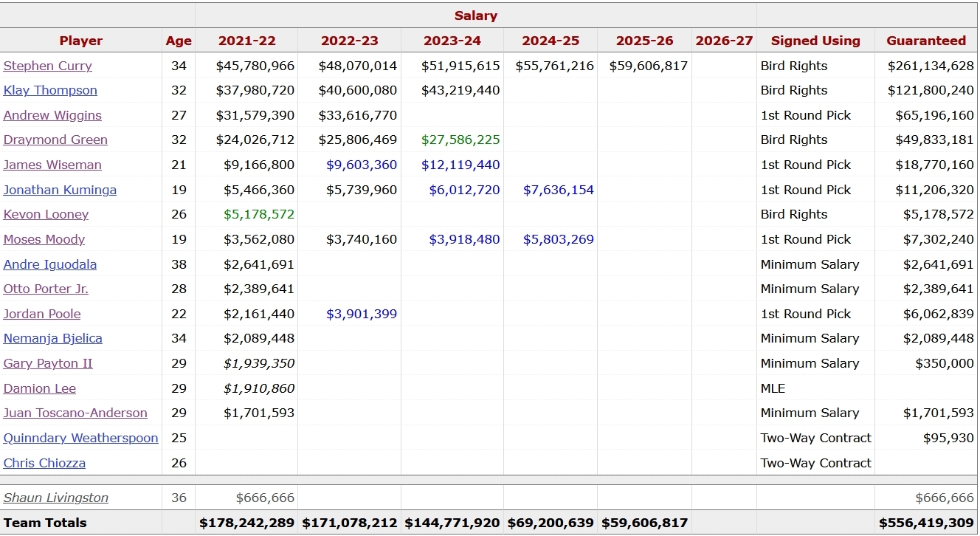Open Jordan Poole's page
The width and height of the screenshot is (980, 536).
tap(42, 314)
